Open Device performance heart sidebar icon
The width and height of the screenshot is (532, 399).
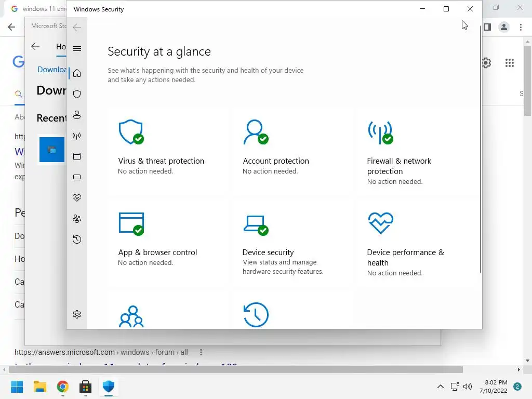click(x=77, y=198)
